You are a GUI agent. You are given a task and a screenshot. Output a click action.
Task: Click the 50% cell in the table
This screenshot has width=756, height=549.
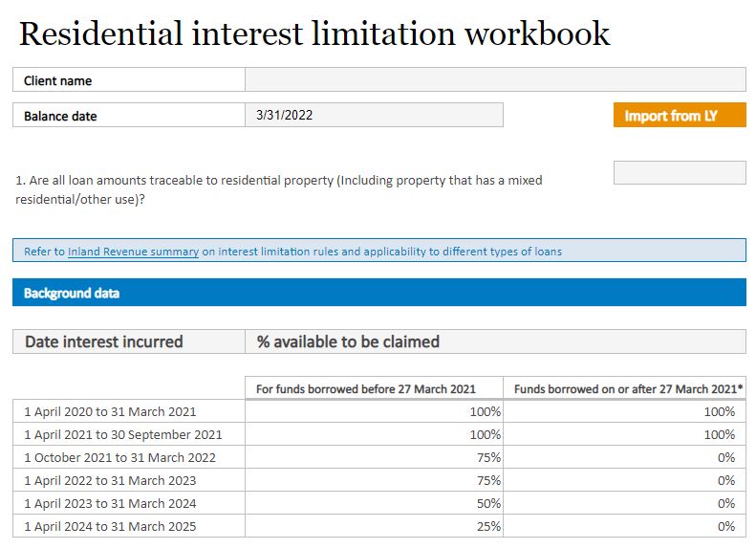click(x=374, y=503)
